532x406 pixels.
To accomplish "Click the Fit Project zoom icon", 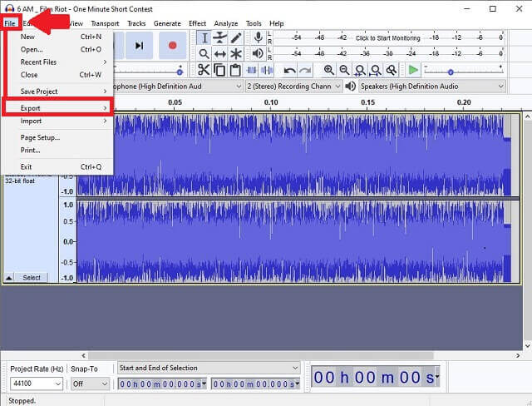I will tap(376, 70).
